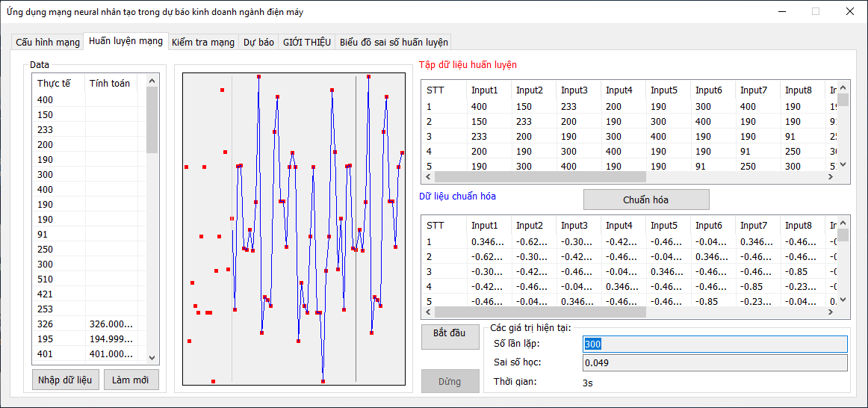Viewport: 868px width, 408px height.
Task: Show Biểu đồ sai số huấn luyện tab
Action: tap(394, 42)
